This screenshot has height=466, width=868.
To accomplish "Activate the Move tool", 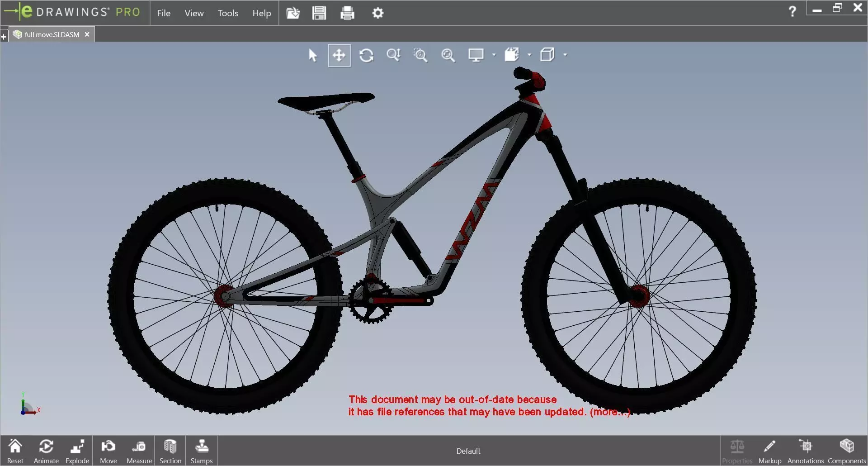I will (x=108, y=451).
